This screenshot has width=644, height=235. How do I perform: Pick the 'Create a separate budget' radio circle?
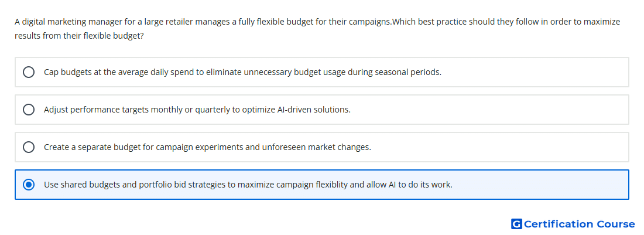(29, 147)
